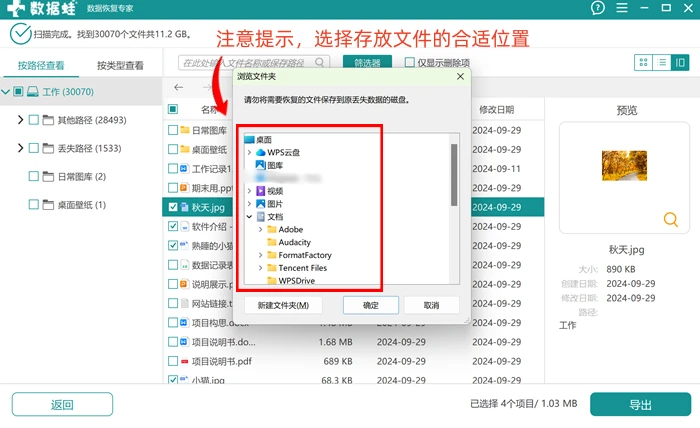Click the magnifier icon in preview panel
Viewport: 700px width, 428px height.
[x=671, y=220]
